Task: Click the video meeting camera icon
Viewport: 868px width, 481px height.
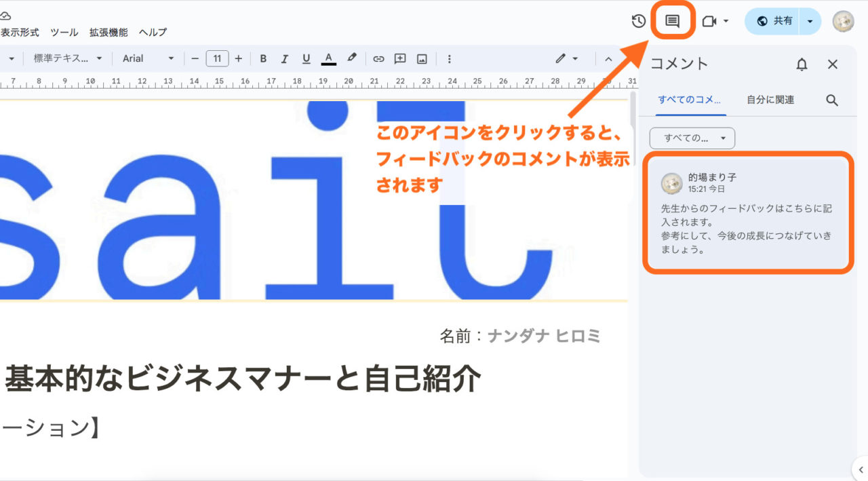Action: click(709, 21)
